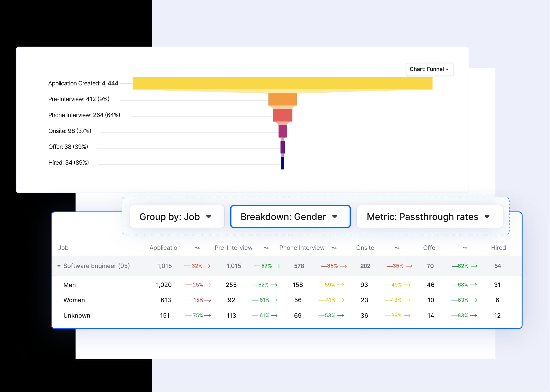This screenshot has height=392, width=550.
Task: Click the Software Engineer (95) row label
Action: click(97, 266)
